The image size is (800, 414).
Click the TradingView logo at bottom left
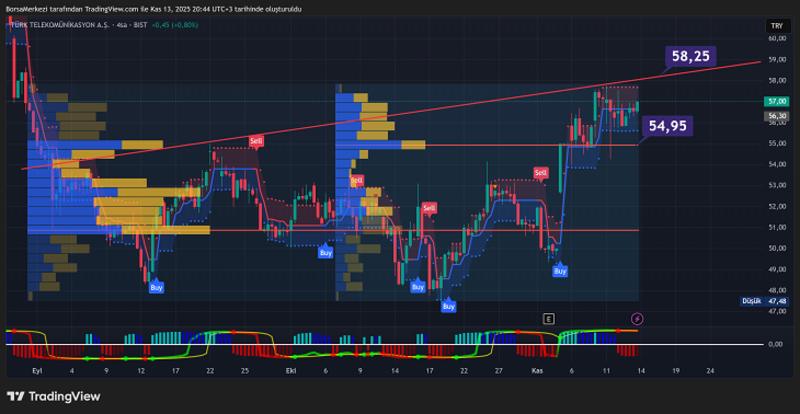(x=54, y=396)
